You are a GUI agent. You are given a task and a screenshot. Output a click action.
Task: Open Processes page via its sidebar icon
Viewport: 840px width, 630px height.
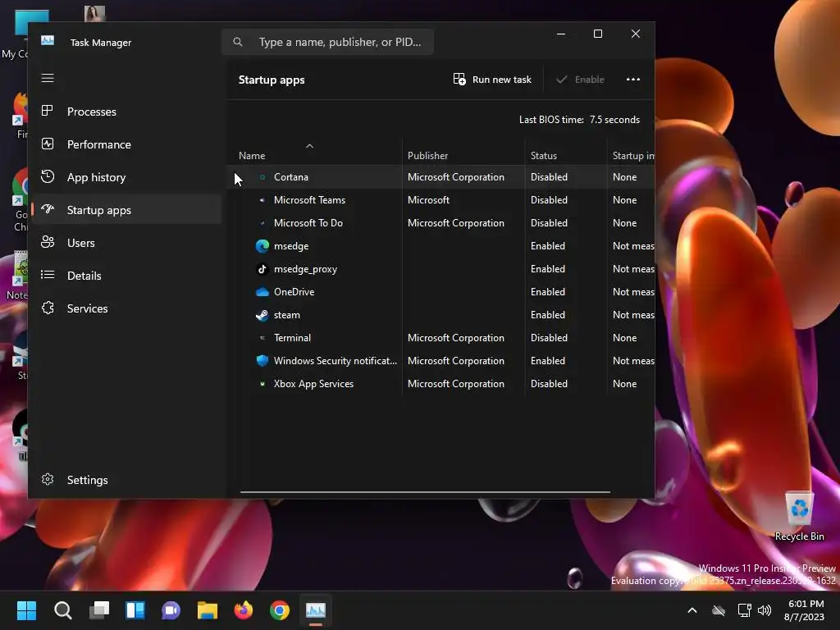pyautogui.click(x=48, y=111)
